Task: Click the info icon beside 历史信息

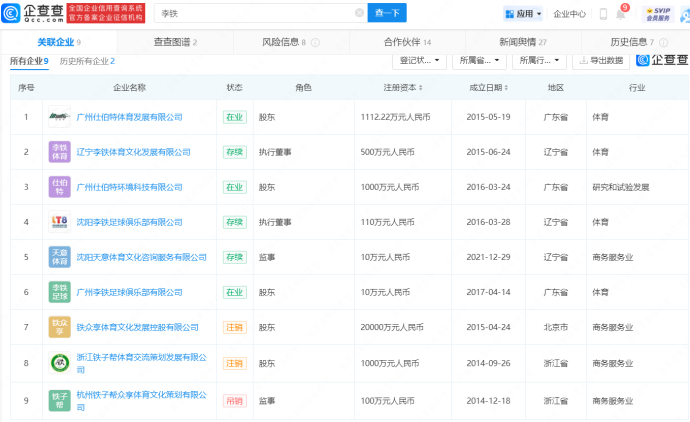Action: tap(663, 43)
